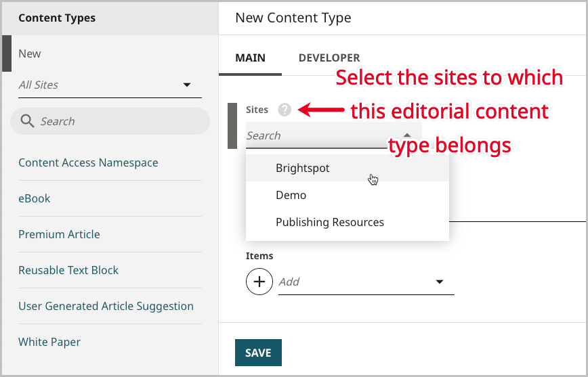The width and height of the screenshot is (588, 377).
Task: Open User Generated Article Suggestion type
Action: (x=106, y=306)
